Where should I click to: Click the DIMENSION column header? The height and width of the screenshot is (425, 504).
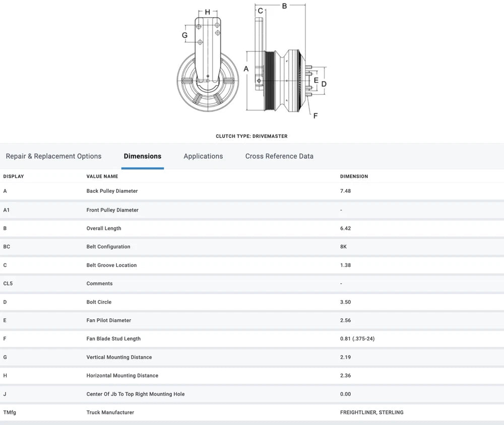point(354,177)
